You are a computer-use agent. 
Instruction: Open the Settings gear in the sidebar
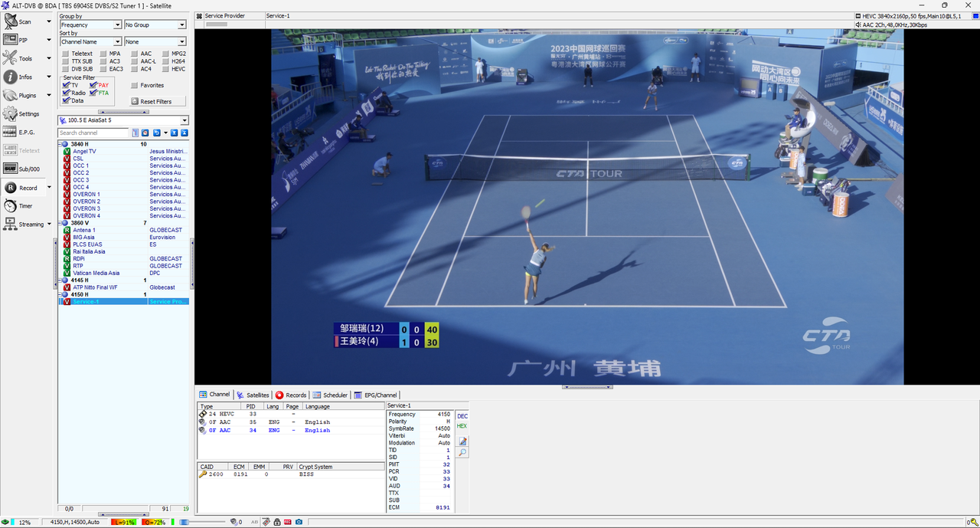tap(10, 113)
